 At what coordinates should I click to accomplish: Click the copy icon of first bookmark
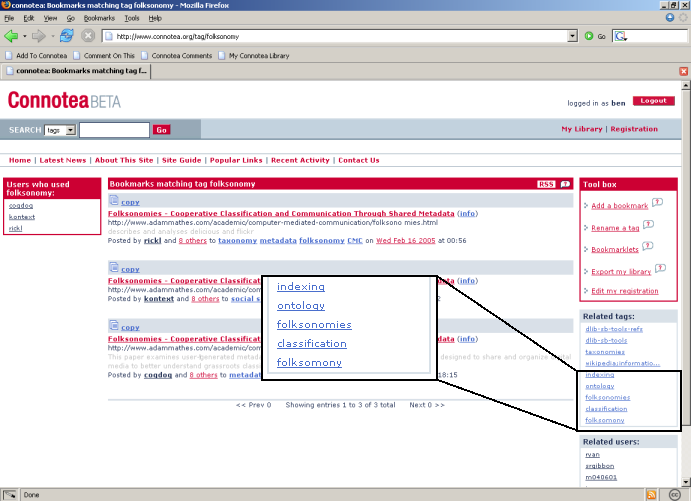(x=114, y=200)
